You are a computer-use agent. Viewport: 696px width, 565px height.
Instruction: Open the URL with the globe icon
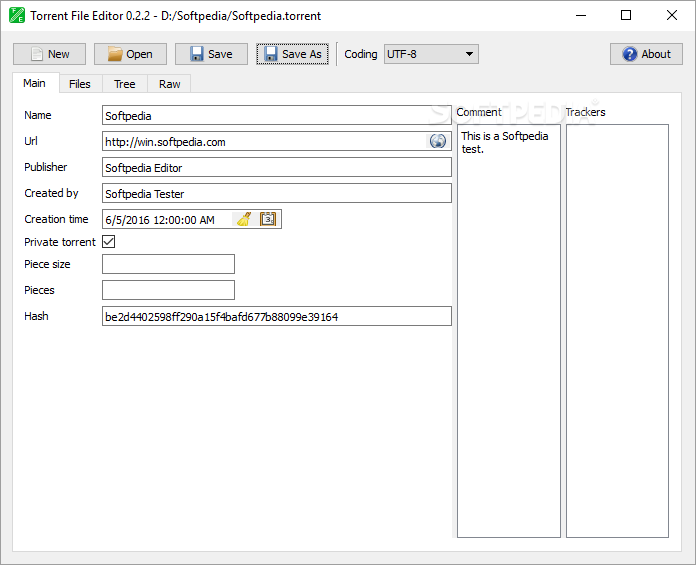click(438, 142)
